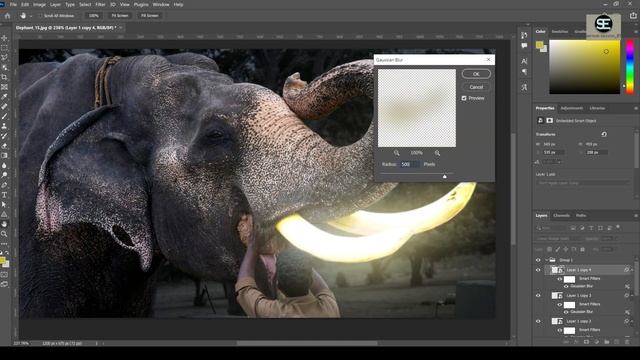Click Cancel in Gaussian Blur dialog
Image resolution: width=640 pixels, height=360 pixels.
click(476, 87)
